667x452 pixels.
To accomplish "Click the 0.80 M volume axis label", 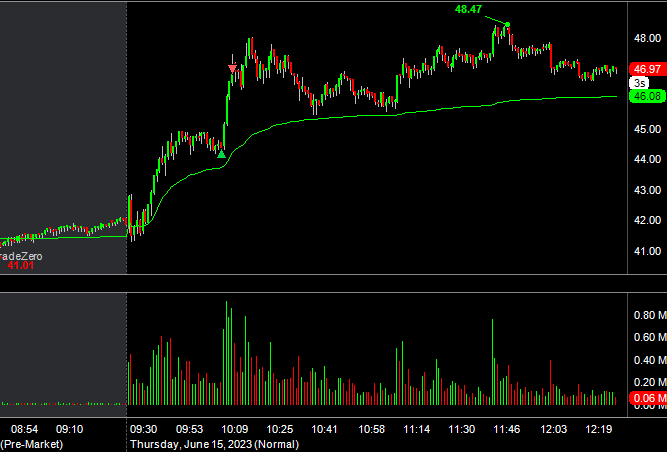I will (x=650, y=315).
